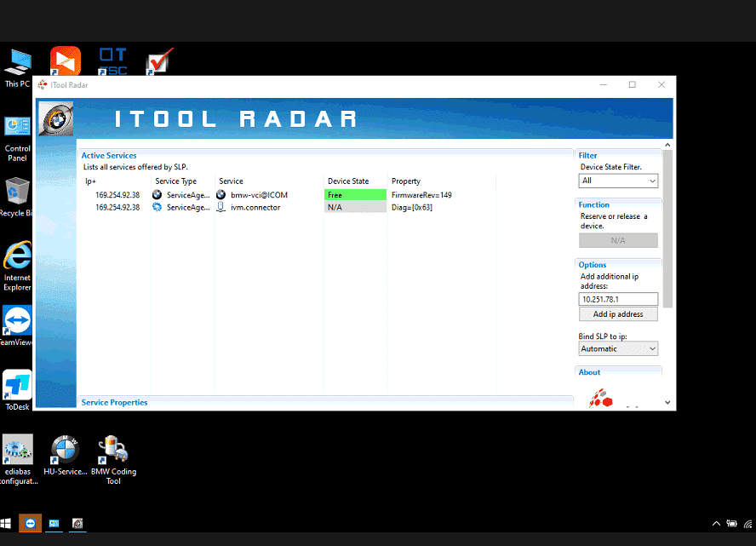Open HU-Service BMW desktop shortcut
The width and height of the screenshot is (756, 546).
click(65, 456)
